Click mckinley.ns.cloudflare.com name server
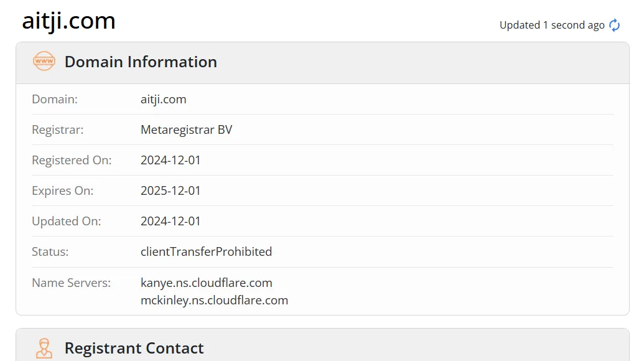This screenshot has height=361, width=644. [215, 300]
